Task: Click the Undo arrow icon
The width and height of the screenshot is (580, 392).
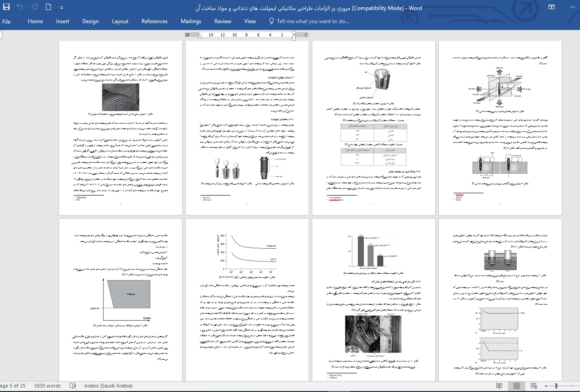Action: (x=19, y=7)
